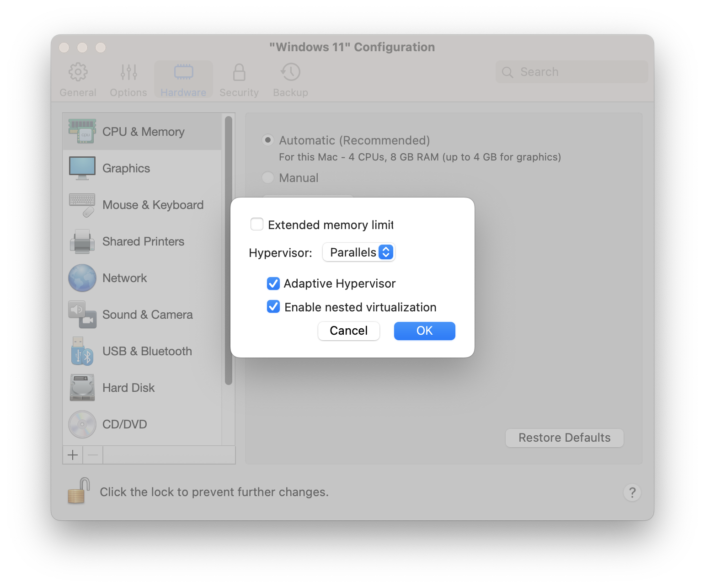Viewport: 705px width, 588px height.
Task: Uncheck Adaptive Hypervisor
Action: (273, 283)
